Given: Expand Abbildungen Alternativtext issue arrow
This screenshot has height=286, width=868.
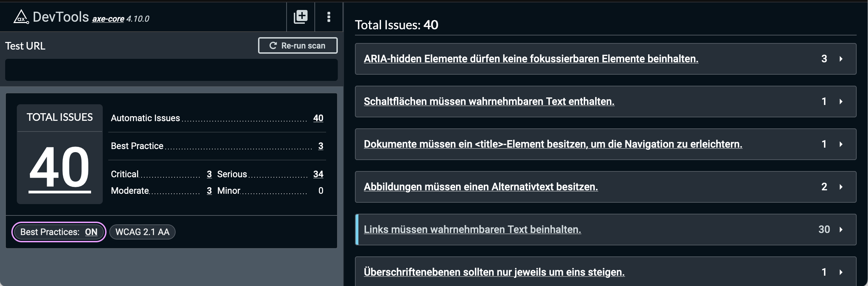Looking at the screenshot, I should (x=841, y=187).
